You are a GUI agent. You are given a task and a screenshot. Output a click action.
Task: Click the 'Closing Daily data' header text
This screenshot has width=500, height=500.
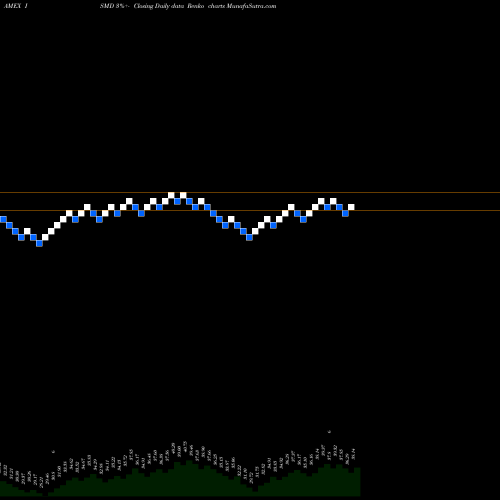click(159, 6)
